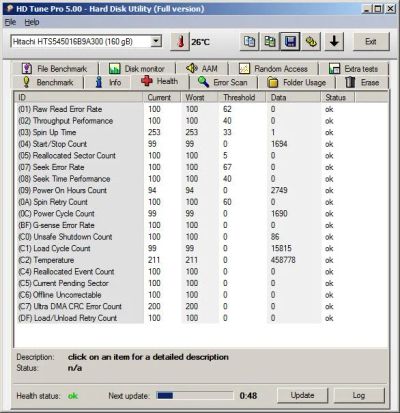Switch to the Folder Usage tab
The image size is (400, 413).
pyautogui.click(x=297, y=82)
